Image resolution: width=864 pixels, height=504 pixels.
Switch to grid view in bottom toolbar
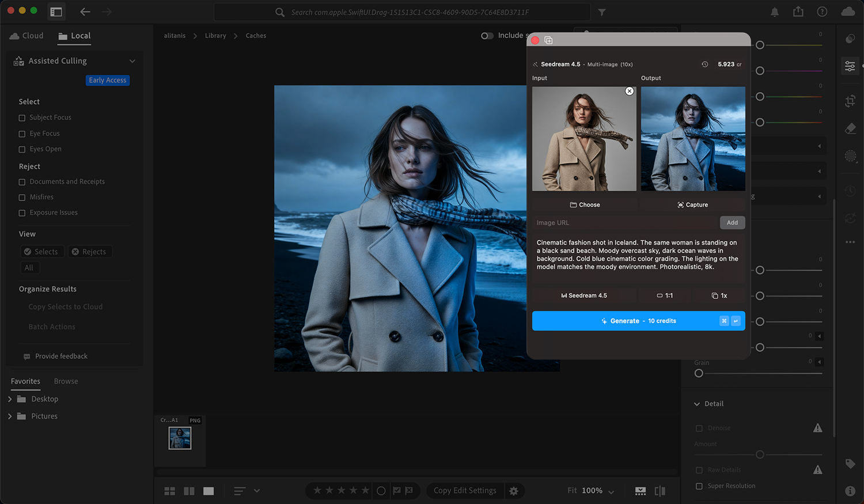point(169,491)
